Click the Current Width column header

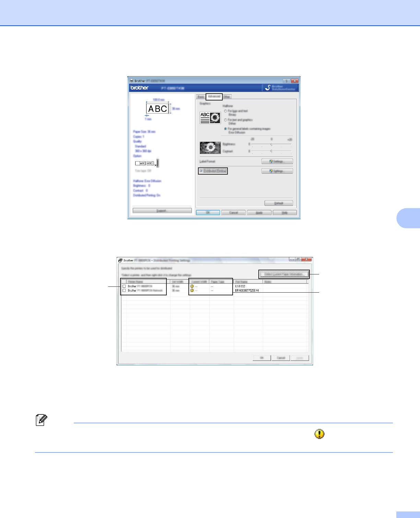pyautogui.click(x=200, y=282)
